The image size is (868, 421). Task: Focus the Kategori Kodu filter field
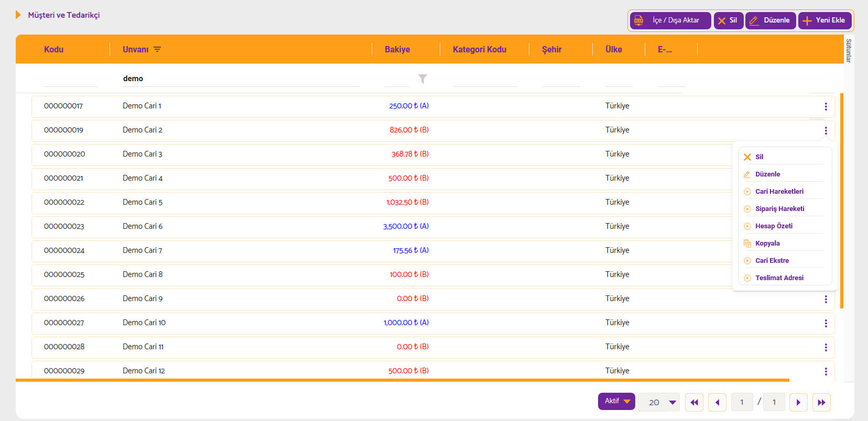485,79
